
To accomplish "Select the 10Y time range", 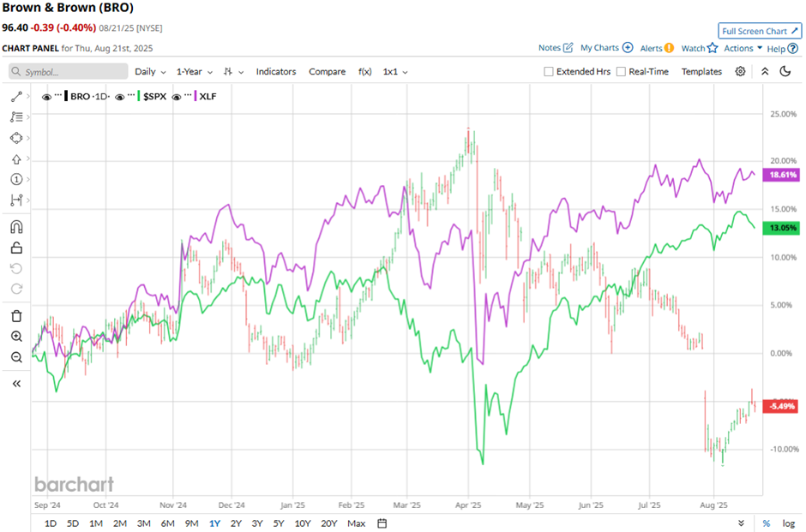I will tap(302, 523).
